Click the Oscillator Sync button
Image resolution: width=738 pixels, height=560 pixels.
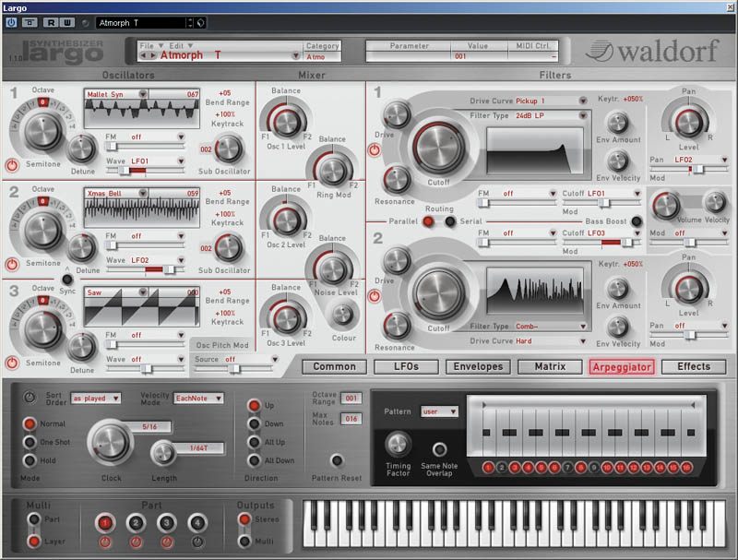(x=67, y=279)
